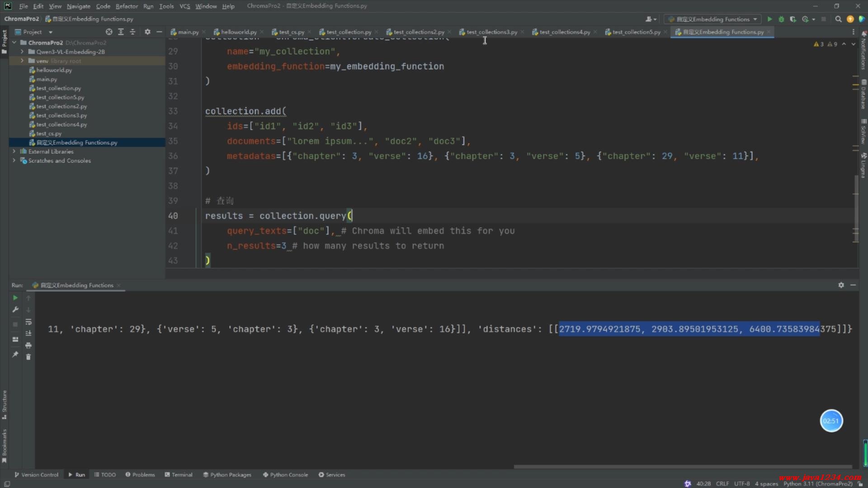The height and width of the screenshot is (488, 868).
Task: Click the green Run button in main toolbar
Action: [769, 19]
